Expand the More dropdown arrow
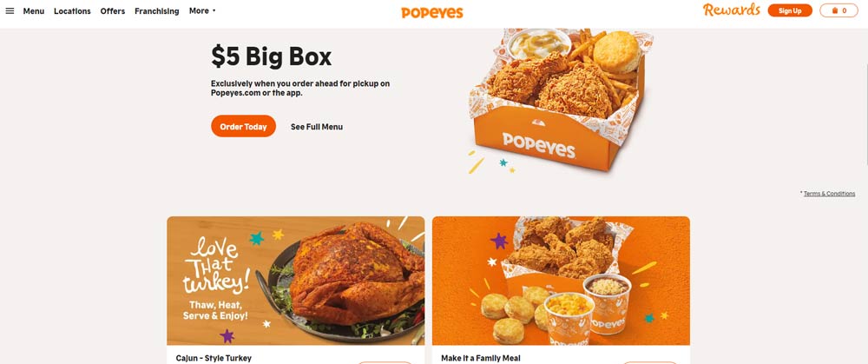The image size is (868, 364). 214,10
